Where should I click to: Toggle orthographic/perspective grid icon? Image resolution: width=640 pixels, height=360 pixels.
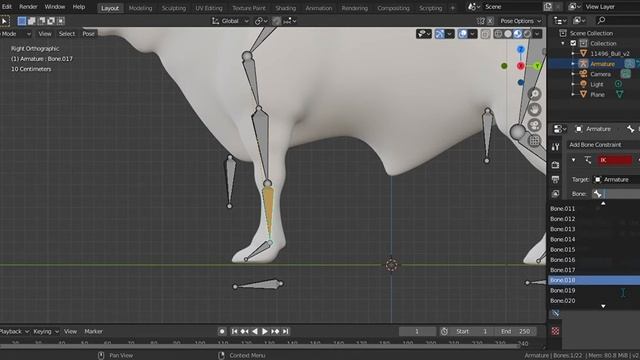[x=534, y=141]
